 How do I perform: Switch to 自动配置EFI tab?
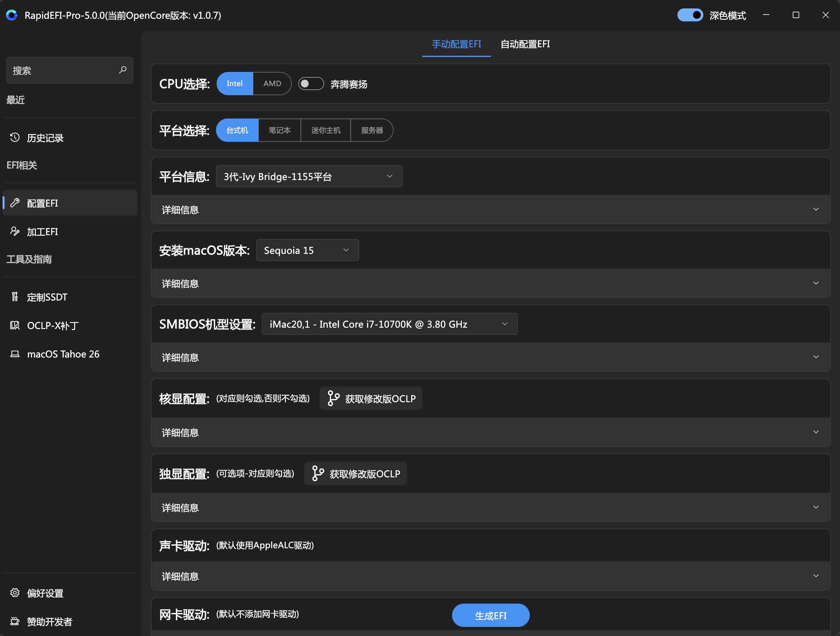point(525,44)
